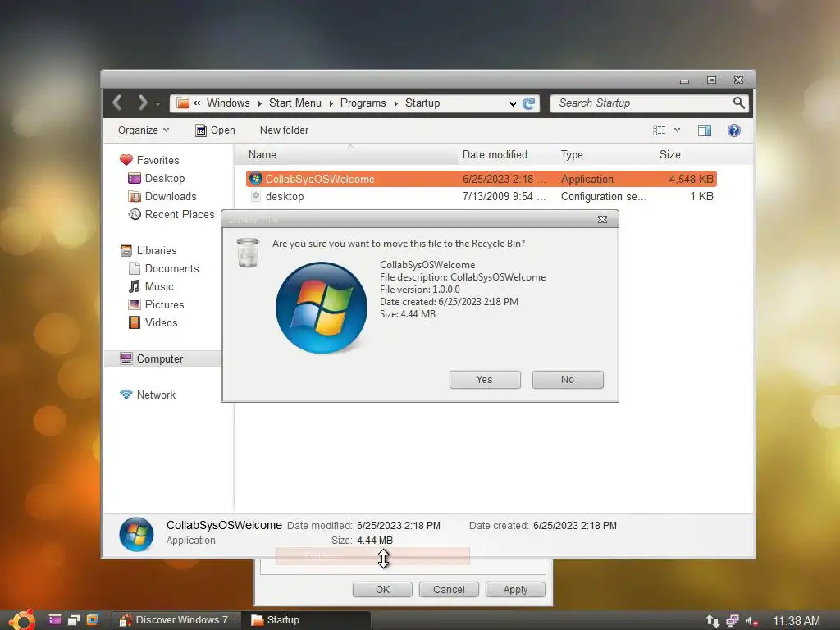Click the purple taskbar quick-launch icon
840x630 pixels.
point(55,619)
